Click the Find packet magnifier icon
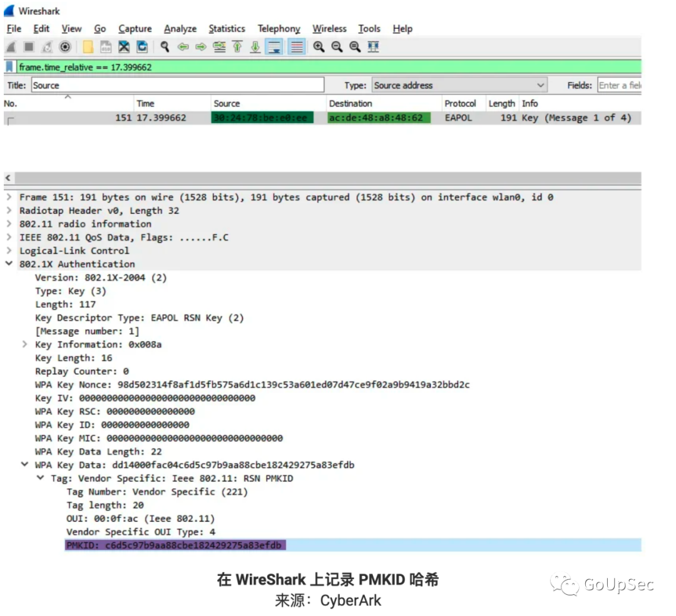 coord(165,46)
